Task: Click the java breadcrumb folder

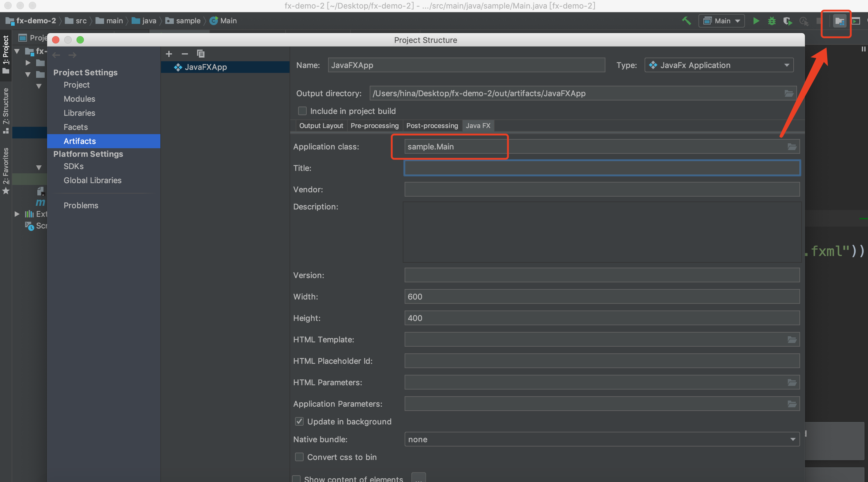Action: 144,21
